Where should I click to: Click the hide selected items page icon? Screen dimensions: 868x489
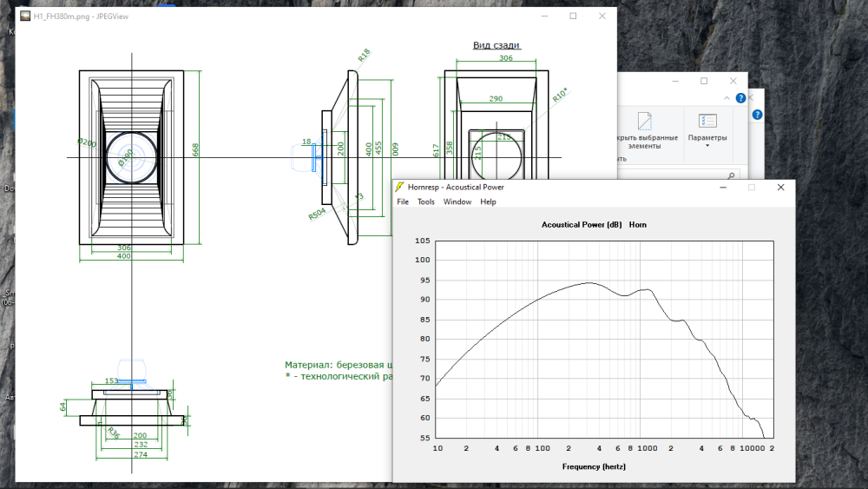(644, 121)
